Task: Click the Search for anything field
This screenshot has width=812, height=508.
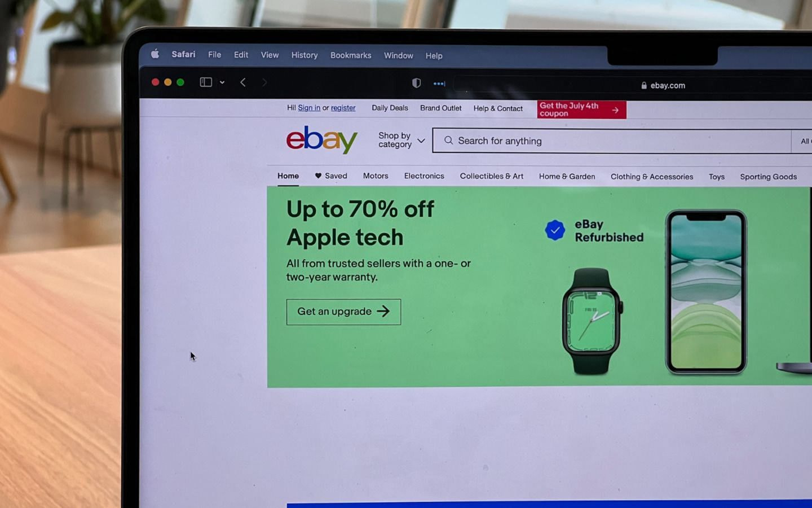Action: (612, 141)
